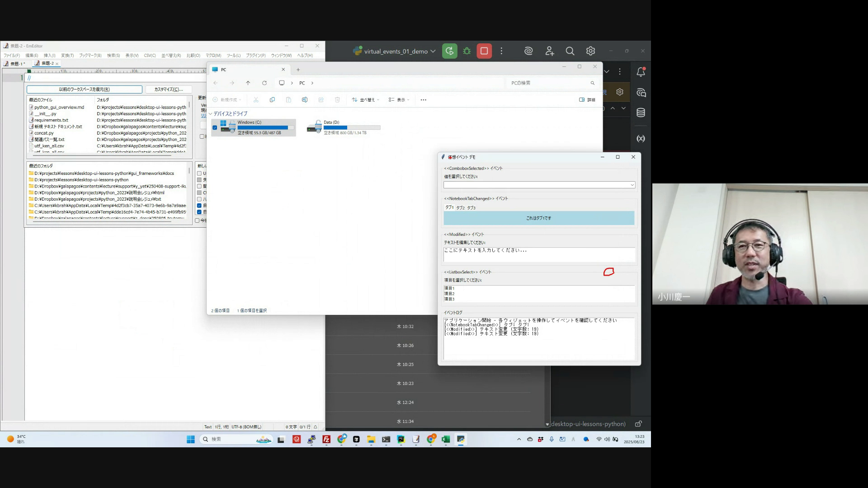Collapse the デバイスとドライブ group
This screenshot has height=488, width=868.
point(211,114)
